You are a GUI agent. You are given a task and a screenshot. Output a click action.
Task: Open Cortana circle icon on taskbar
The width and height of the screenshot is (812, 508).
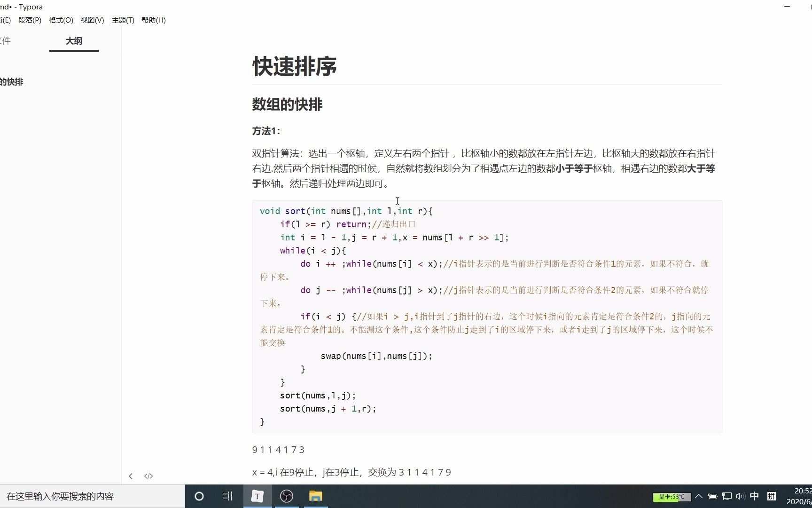click(199, 496)
